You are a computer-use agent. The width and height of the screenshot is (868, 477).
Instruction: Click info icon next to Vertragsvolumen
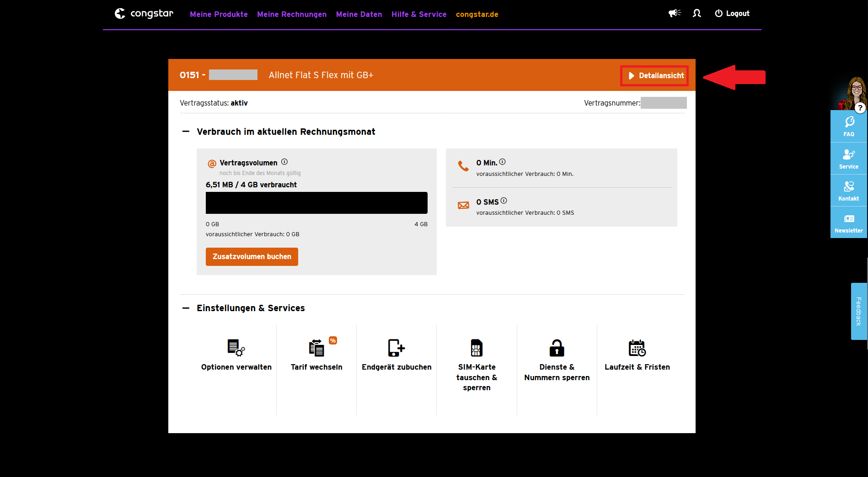[x=284, y=162]
